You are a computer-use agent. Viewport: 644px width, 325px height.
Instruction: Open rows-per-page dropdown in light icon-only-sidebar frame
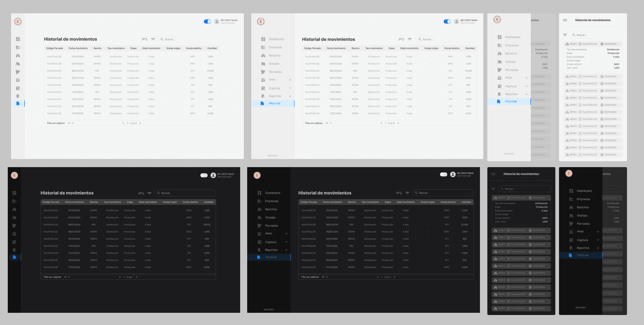click(70, 123)
